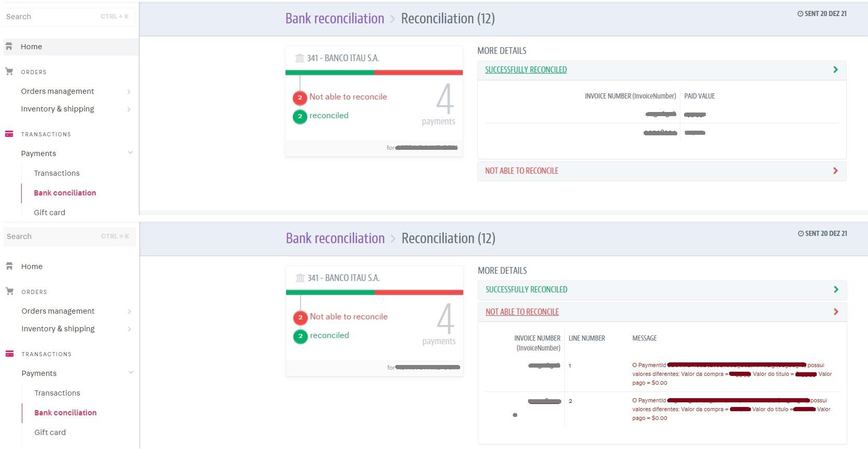Viewport: 868px width, 449px height.
Task: Click the Orders cart icon in the lower sidebar
Action: point(9,291)
